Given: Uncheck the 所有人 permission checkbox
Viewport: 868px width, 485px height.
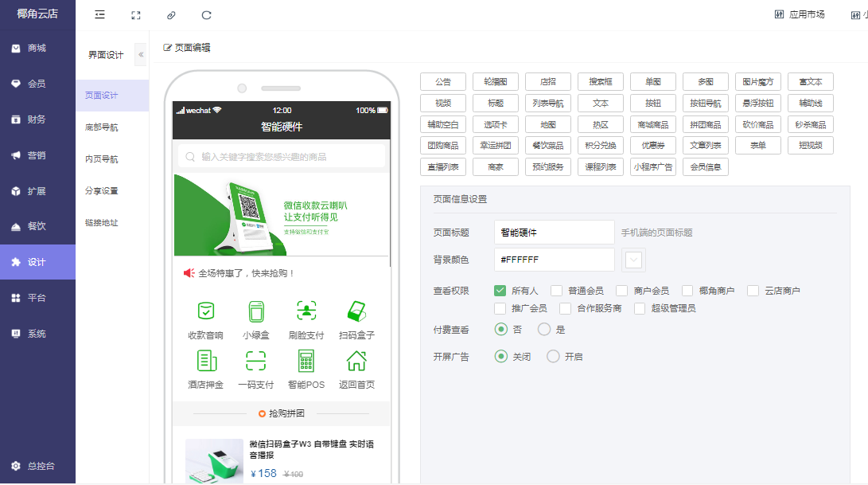Looking at the screenshot, I should tap(500, 291).
